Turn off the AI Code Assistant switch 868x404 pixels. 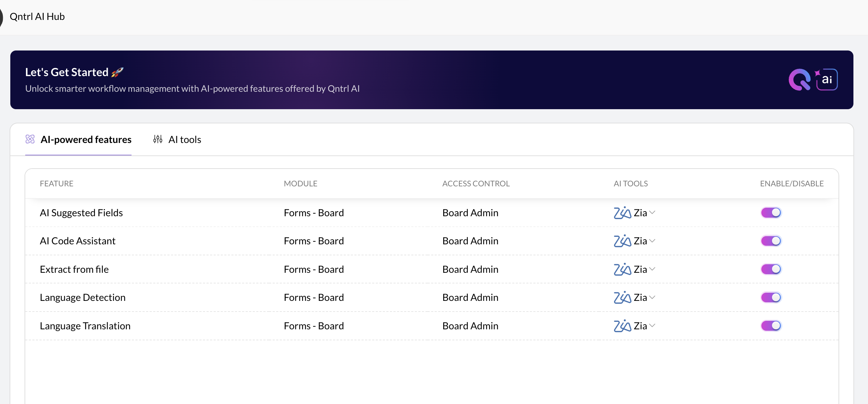(771, 241)
